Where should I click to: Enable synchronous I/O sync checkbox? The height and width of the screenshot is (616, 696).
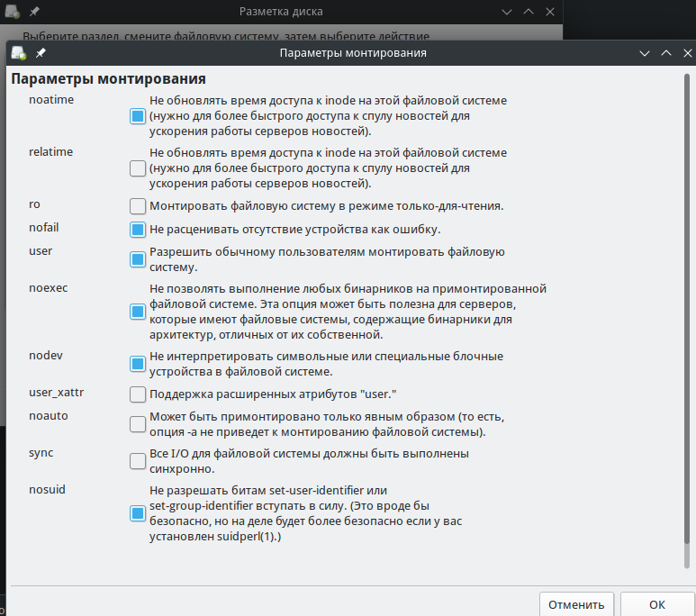(138, 461)
